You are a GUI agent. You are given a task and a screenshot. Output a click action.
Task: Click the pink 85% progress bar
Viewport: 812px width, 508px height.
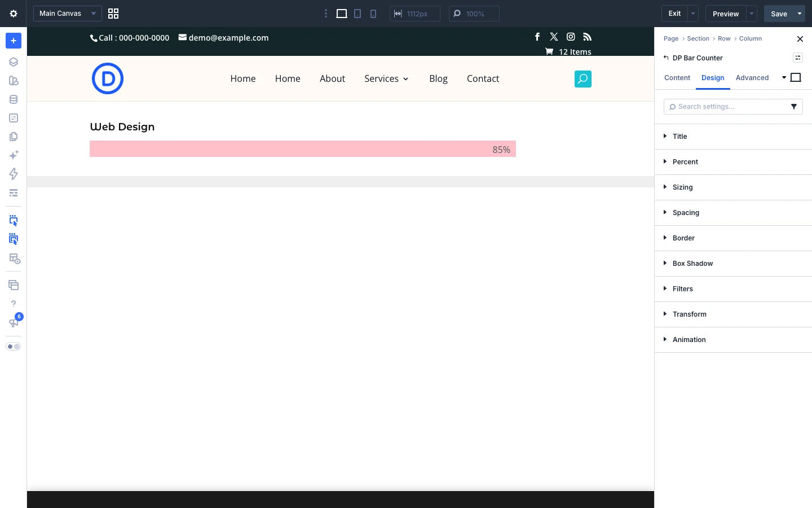(x=303, y=149)
